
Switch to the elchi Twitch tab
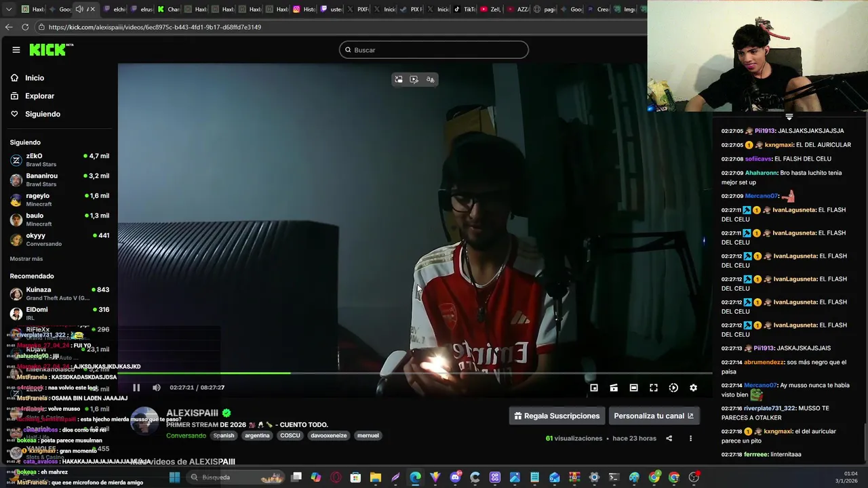coord(113,9)
